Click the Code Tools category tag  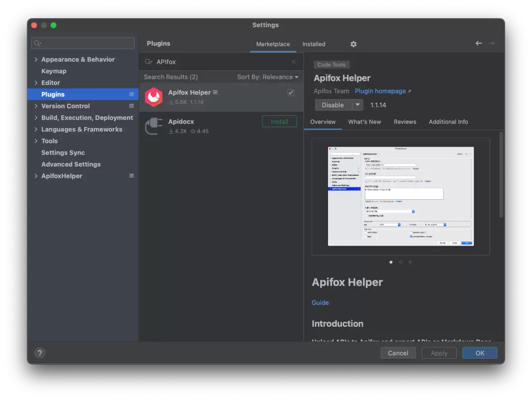click(x=332, y=64)
